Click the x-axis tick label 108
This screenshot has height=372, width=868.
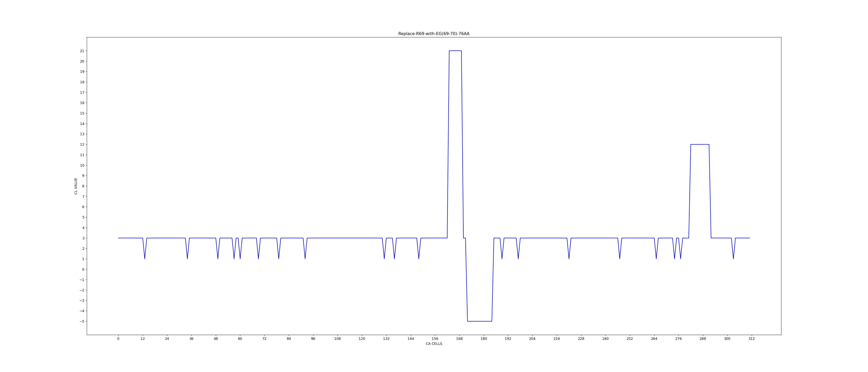click(x=337, y=339)
